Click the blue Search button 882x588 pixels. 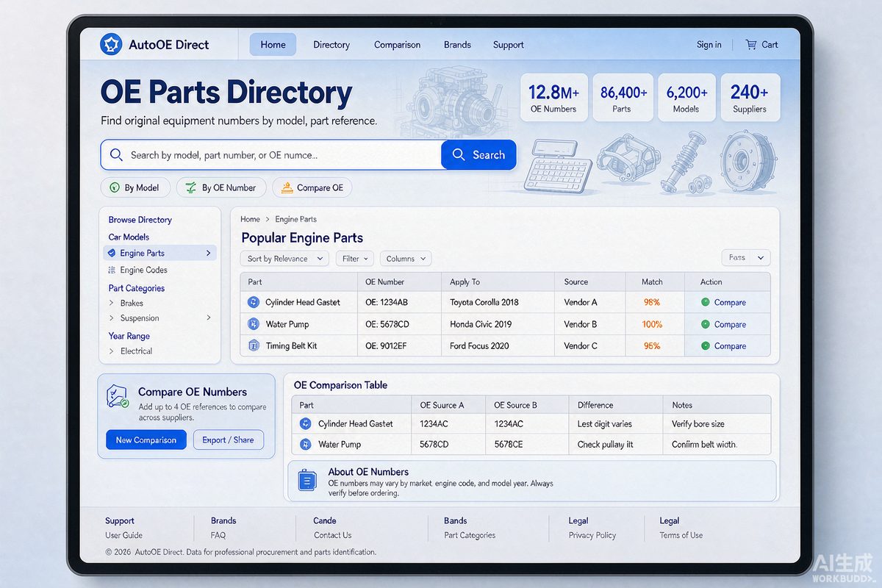point(478,155)
